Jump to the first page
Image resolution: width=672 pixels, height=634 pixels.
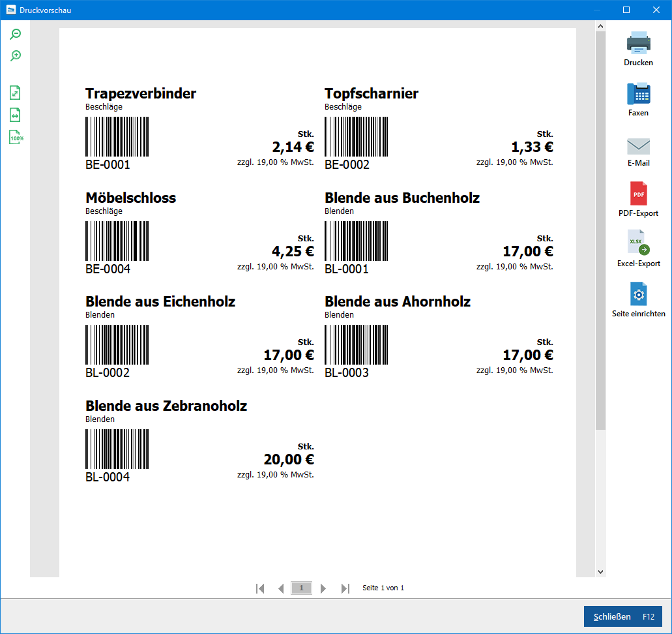pos(259,588)
